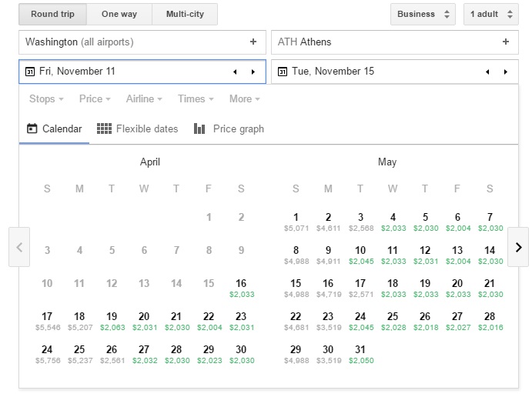Select the Round trip option
This screenshot has height=397, width=532.
point(52,14)
